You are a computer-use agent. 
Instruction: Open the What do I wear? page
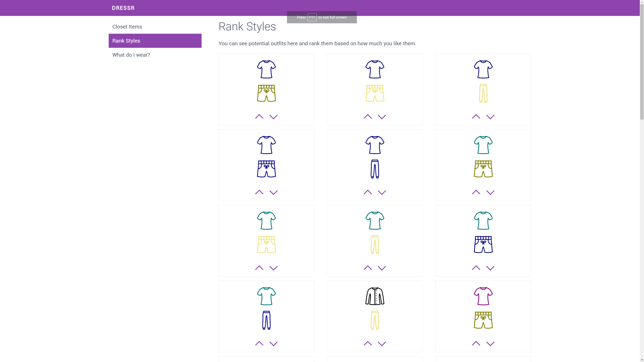click(131, 55)
